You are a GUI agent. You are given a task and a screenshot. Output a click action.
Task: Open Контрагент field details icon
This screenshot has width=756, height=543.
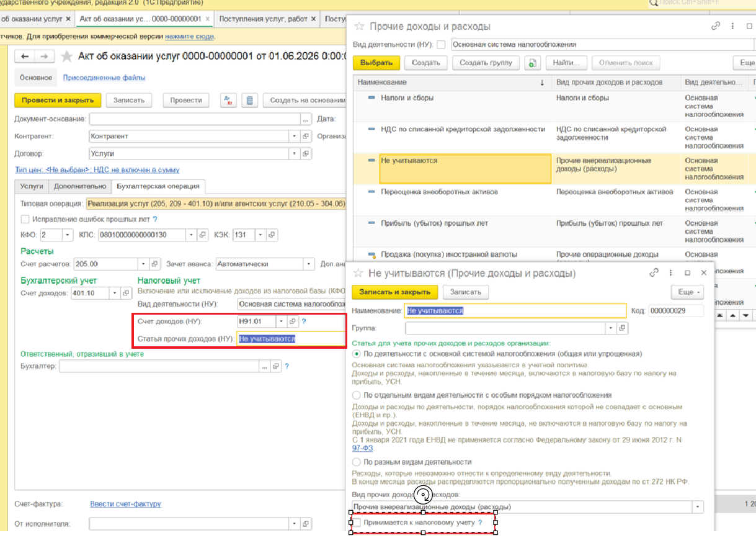[x=305, y=136]
